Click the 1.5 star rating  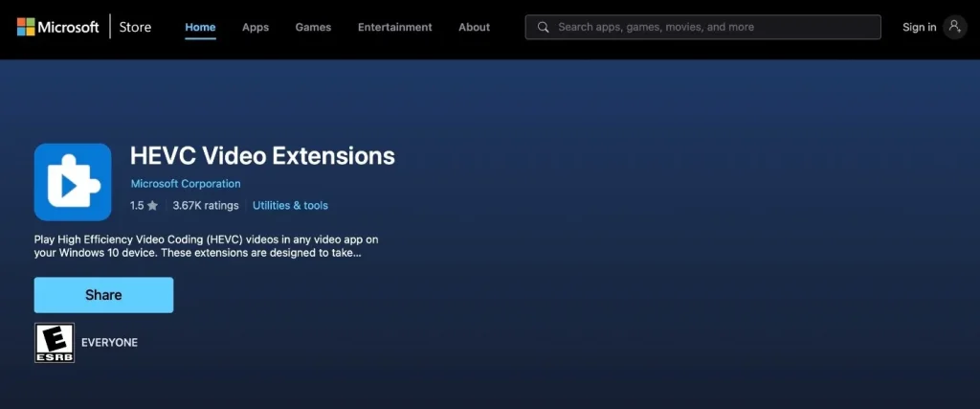144,205
